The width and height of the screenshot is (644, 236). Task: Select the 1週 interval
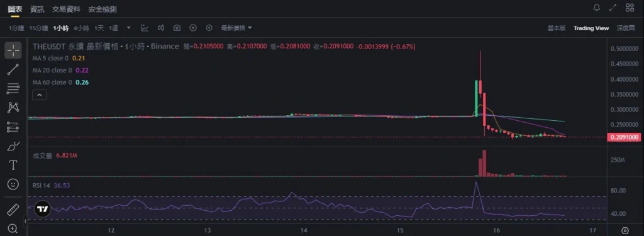click(x=114, y=28)
